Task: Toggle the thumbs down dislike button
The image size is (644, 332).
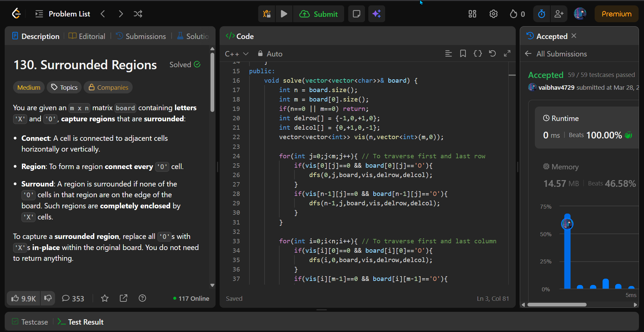Action: (x=48, y=298)
